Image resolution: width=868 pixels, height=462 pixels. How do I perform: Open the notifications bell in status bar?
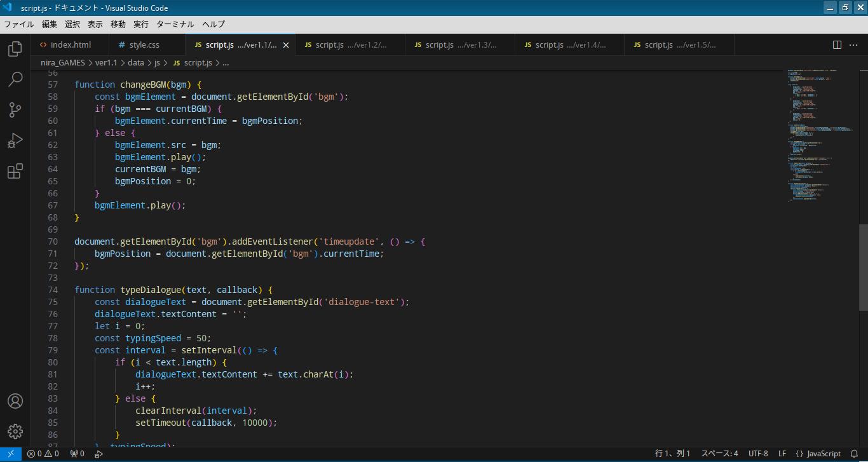click(x=854, y=454)
